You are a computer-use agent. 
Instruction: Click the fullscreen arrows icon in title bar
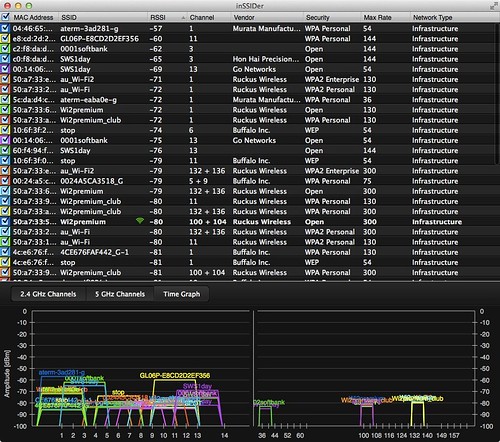tap(493, 6)
